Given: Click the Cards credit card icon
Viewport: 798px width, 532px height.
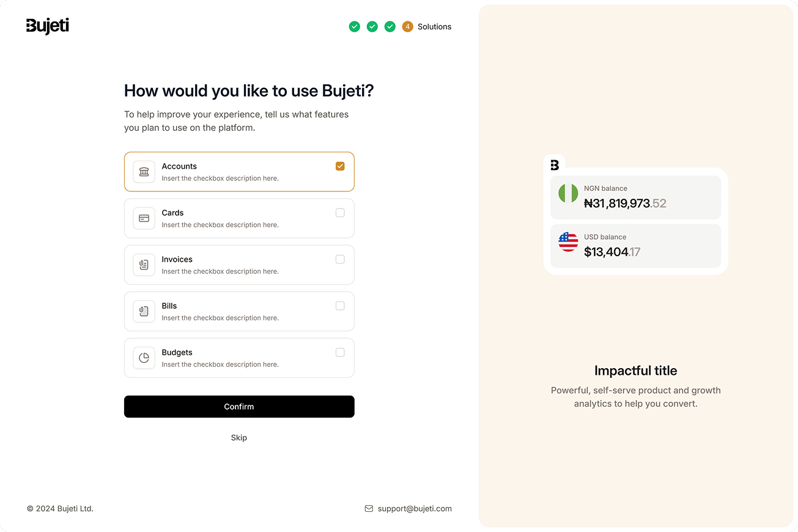Looking at the screenshot, I should click(x=144, y=218).
